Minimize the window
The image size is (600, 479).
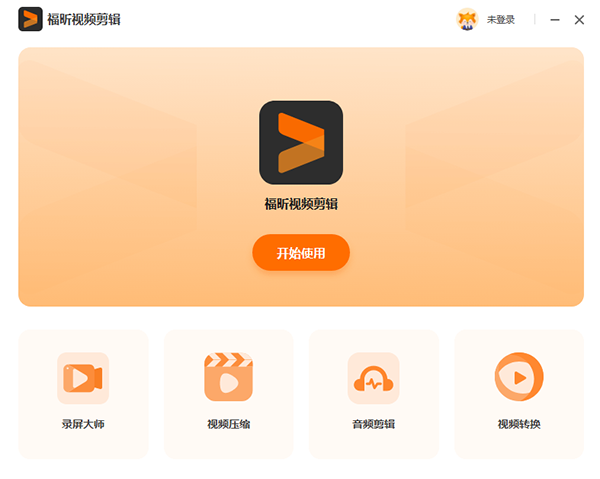coord(555,20)
